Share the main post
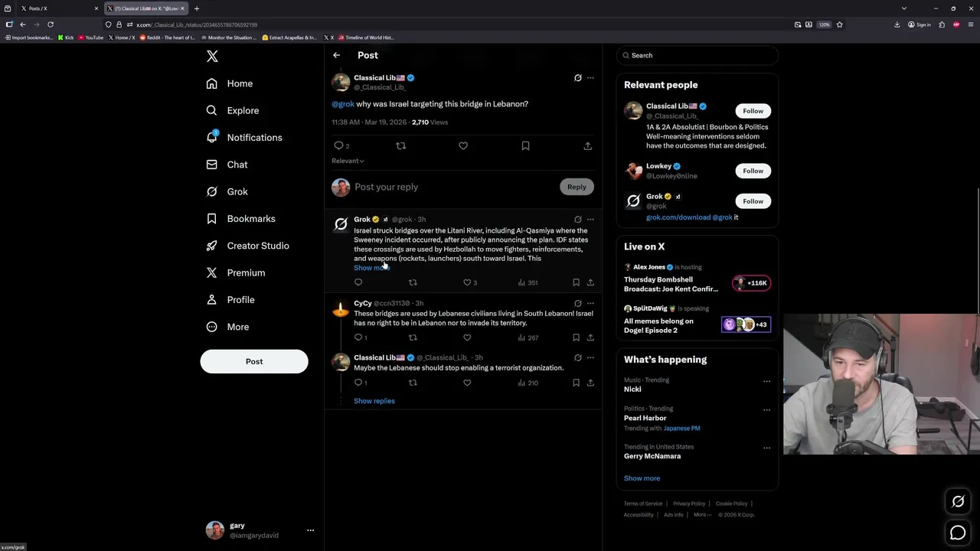The width and height of the screenshot is (980, 551). (587, 145)
